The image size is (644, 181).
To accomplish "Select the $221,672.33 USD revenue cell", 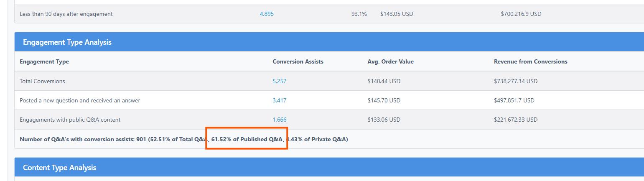I will pyautogui.click(x=515, y=120).
